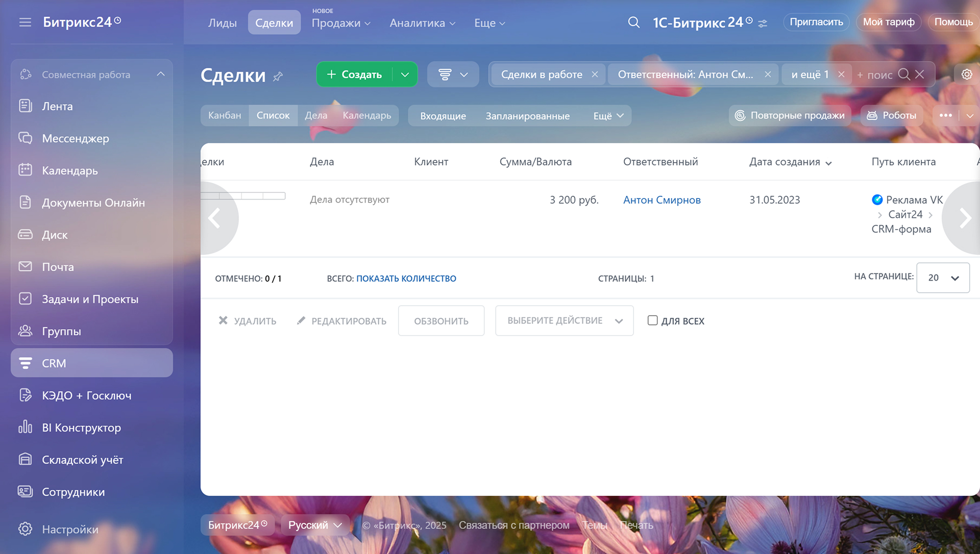980x554 pixels.
Task: Open the Ещё counters dropdown
Action: click(x=608, y=116)
